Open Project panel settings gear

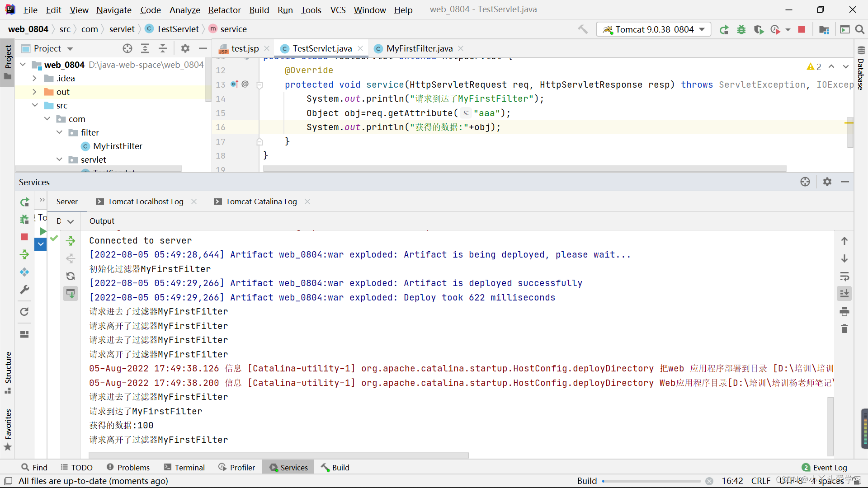[185, 48]
